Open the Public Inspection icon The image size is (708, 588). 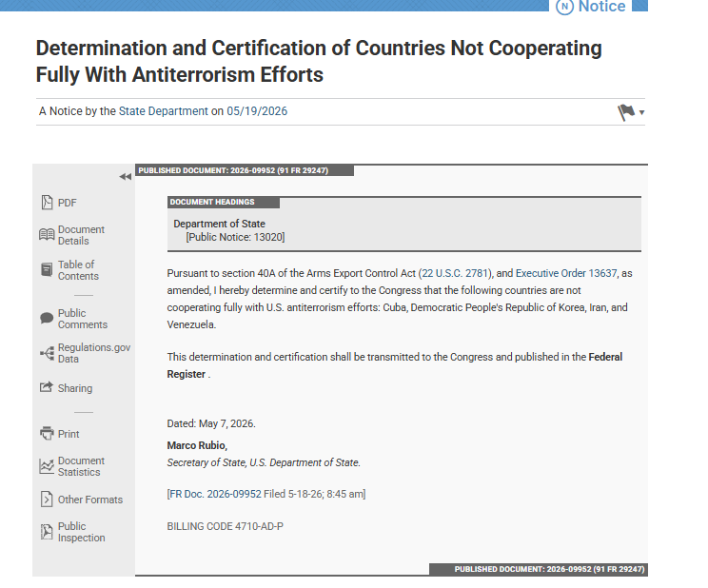(x=47, y=532)
